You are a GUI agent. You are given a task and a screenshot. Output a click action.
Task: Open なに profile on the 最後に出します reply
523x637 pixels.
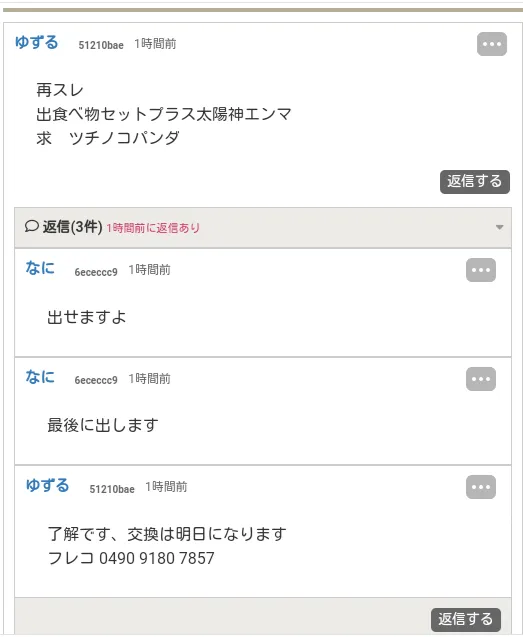(40, 377)
